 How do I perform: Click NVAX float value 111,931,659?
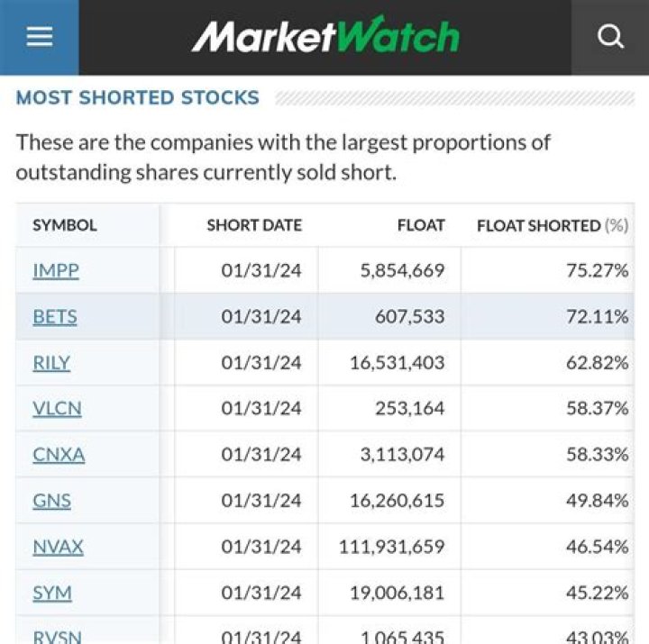coord(392,547)
